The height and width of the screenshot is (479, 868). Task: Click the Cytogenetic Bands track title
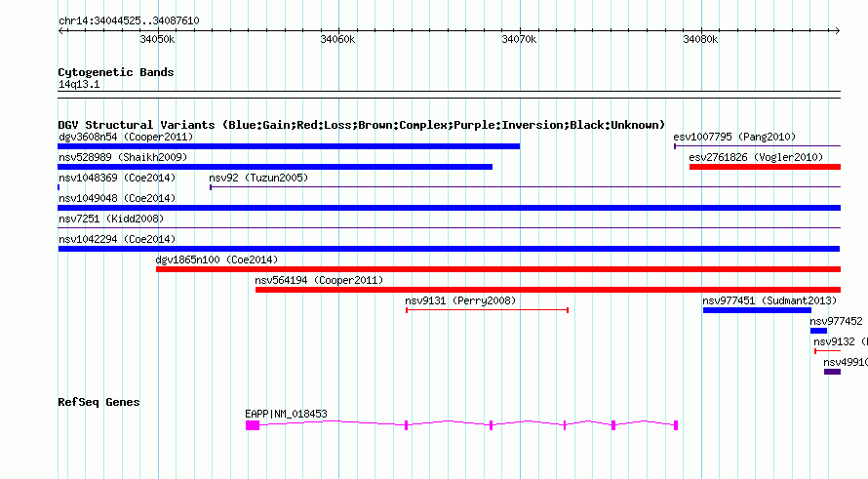tap(116, 72)
